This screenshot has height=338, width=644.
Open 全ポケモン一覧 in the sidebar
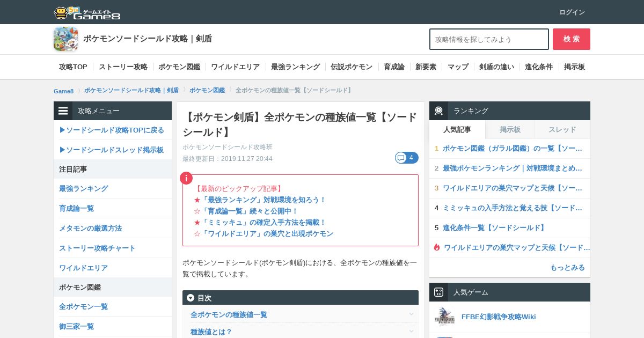coord(83,306)
